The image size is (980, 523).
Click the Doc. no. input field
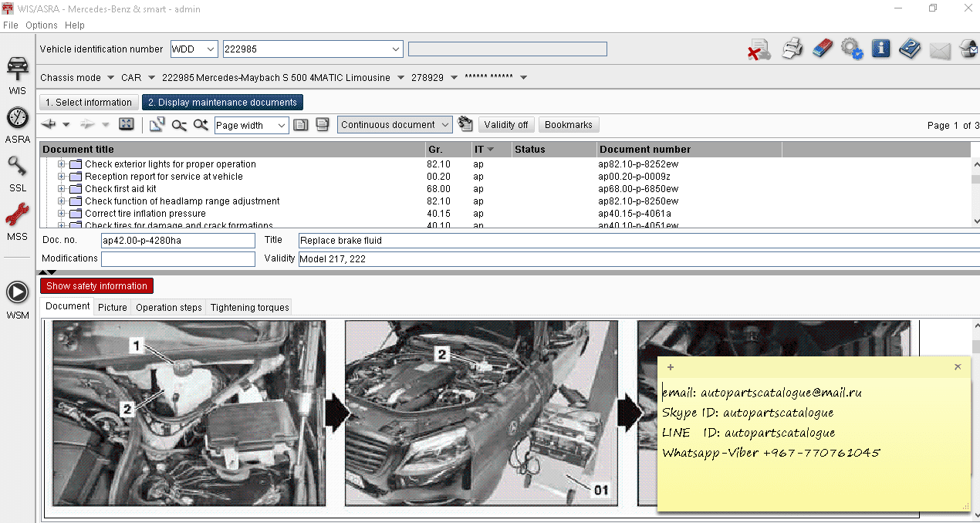(177, 241)
